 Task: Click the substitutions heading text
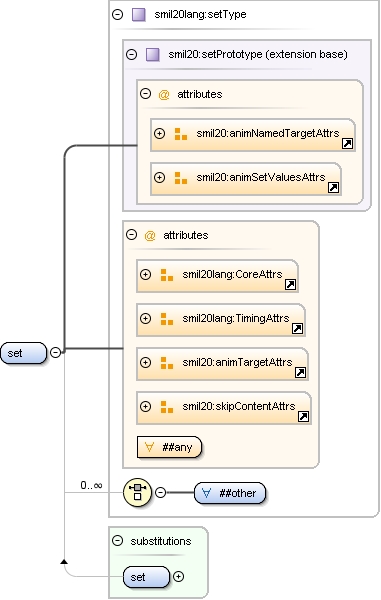[161, 541]
